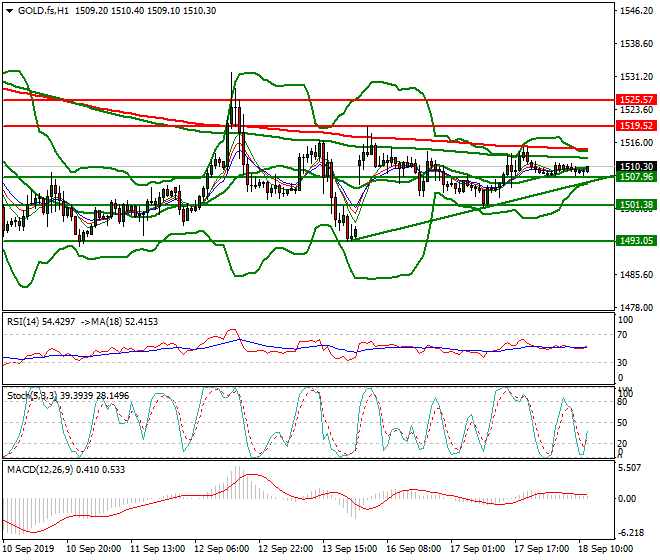660x560 pixels.
Task: Select the 1507.96 green support price label
Action: coord(636,176)
